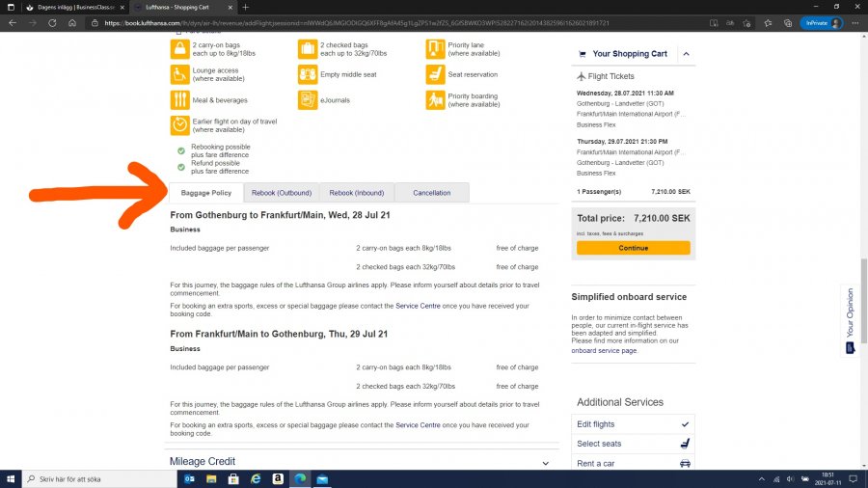Click the first Service Centre link
Screen dimensions: 868x488
tap(418, 306)
